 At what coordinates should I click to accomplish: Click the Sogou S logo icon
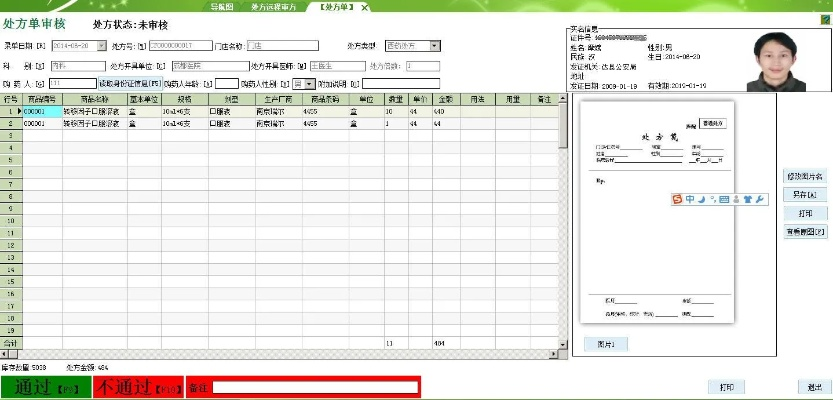click(678, 200)
